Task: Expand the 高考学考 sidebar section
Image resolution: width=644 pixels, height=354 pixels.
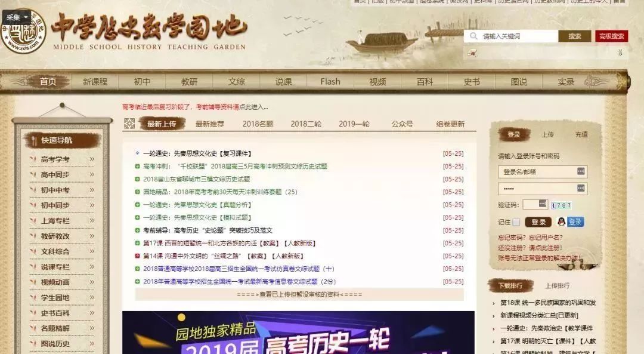Action: [x=57, y=160]
